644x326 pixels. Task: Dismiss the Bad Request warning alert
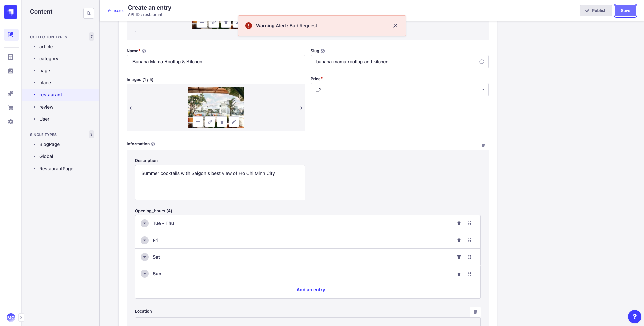pyautogui.click(x=395, y=26)
